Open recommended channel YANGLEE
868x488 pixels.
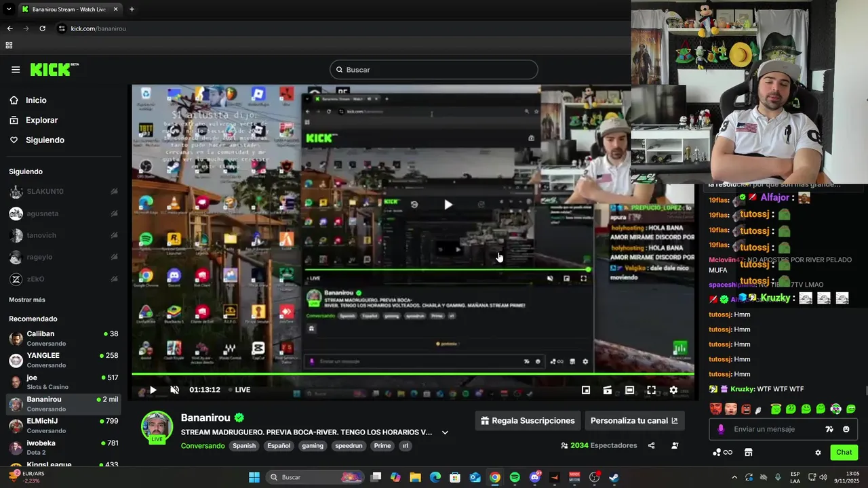click(64, 360)
